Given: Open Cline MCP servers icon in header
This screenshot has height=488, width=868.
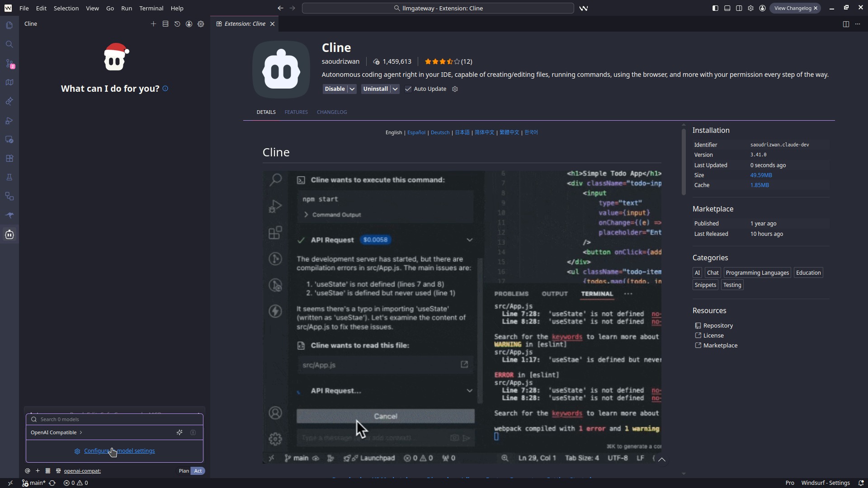Looking at the screenshot, I should click(165, 24).
